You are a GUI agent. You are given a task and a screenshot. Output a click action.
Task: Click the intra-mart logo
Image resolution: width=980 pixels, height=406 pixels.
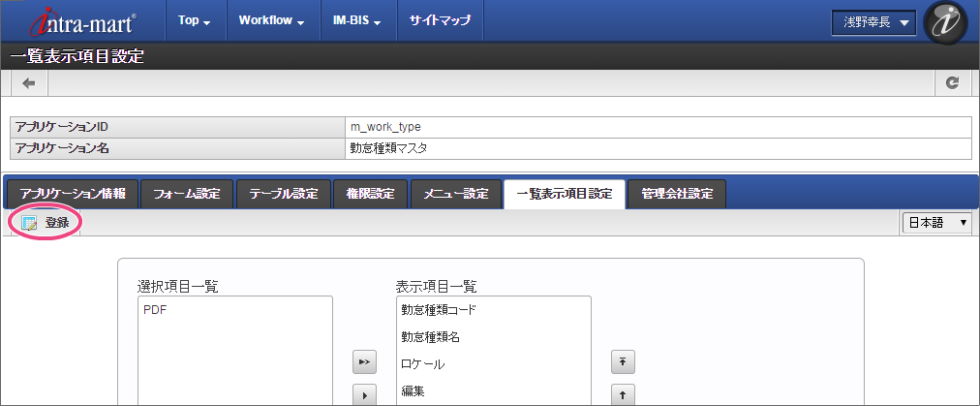tap(80, 22)
